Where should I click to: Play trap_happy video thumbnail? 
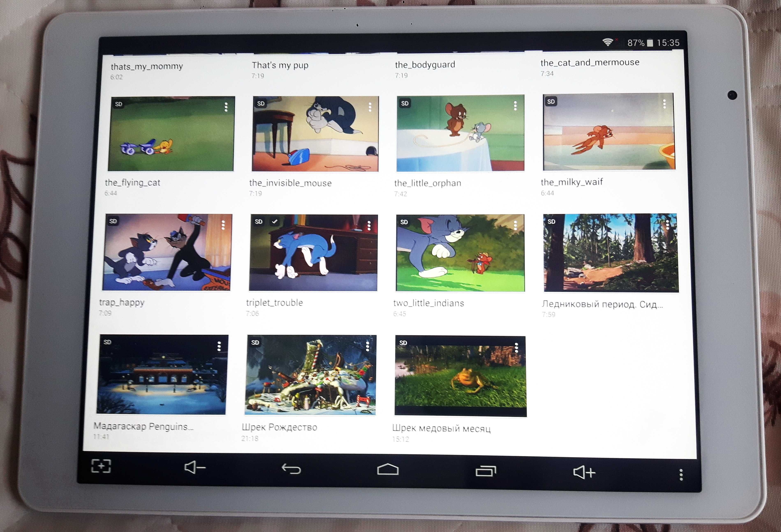tap(167, 252)
